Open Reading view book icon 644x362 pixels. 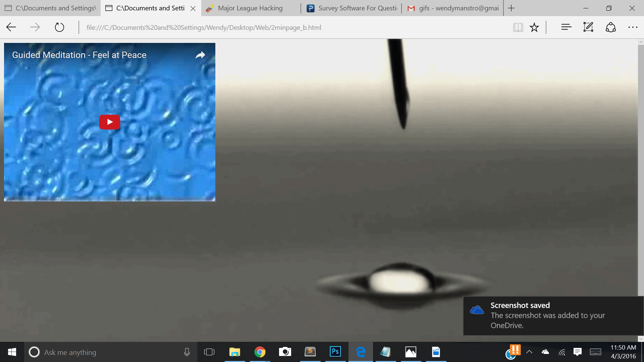[x=518, y=27]
